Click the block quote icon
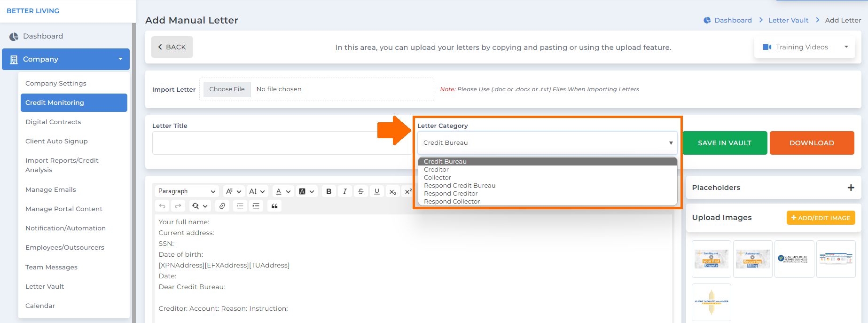The image size is (868, 323). click(274, 206)
